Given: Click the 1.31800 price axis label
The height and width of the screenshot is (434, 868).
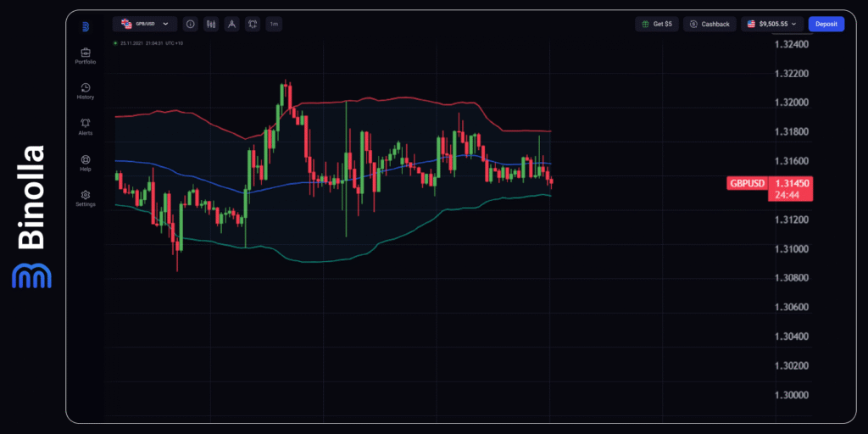Looking at the screenshot, I should tap(793, 131).
